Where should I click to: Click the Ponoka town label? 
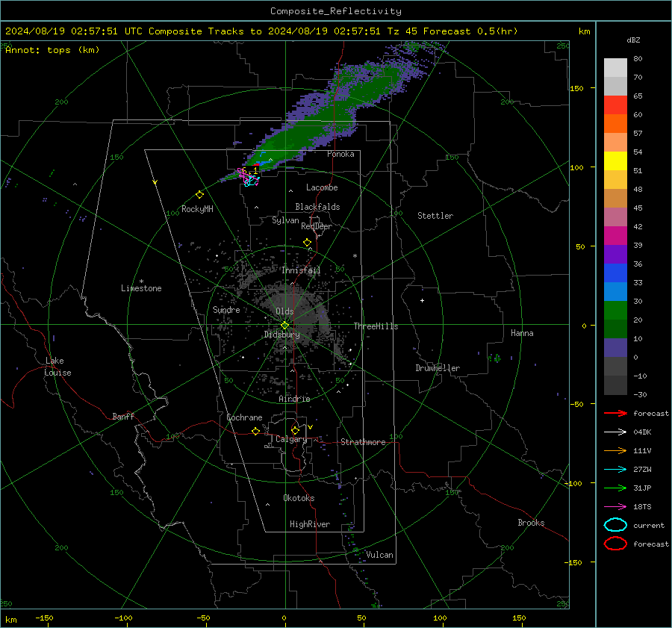340,154
